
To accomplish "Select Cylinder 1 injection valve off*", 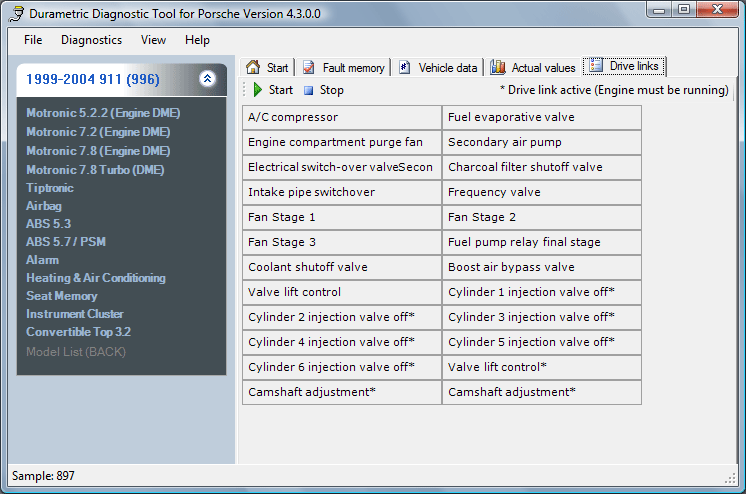I will (541, 292).
